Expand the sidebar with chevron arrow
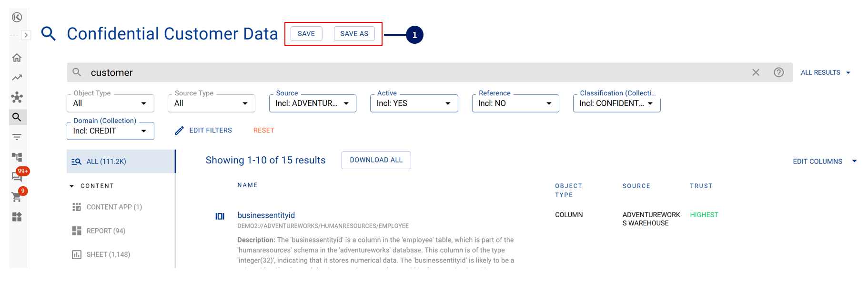Screen dimensions: 868x283 tap(26, 35)
